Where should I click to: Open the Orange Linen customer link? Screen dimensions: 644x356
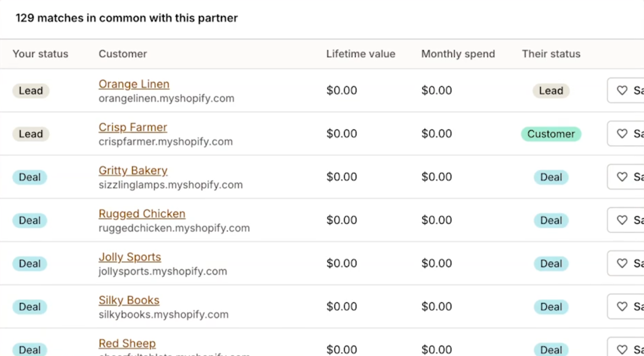pyautogui.click(x=134, y=84)
